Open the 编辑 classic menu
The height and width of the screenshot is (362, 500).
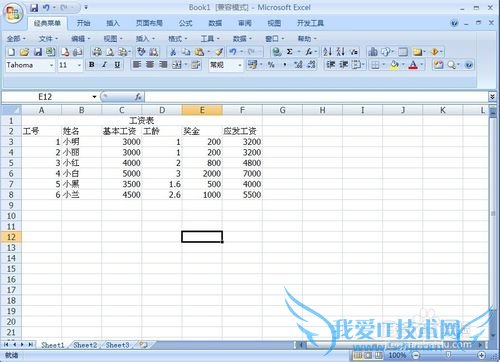pyautogui.click(x=81, y=39)
